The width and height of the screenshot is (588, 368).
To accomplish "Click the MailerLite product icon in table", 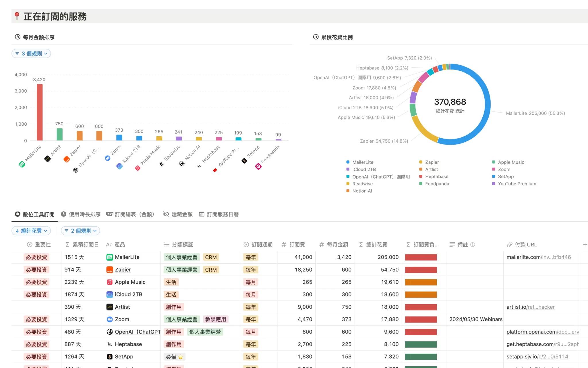I will [109, 257].
